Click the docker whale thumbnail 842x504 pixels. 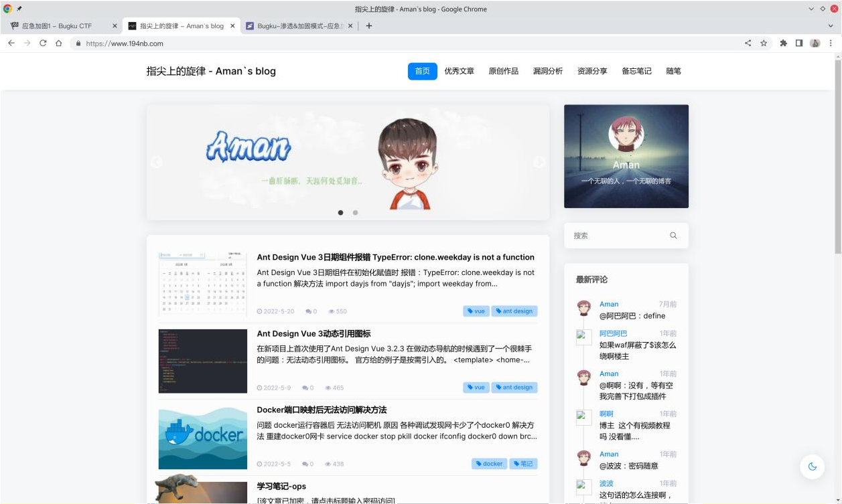click(203, 437)
